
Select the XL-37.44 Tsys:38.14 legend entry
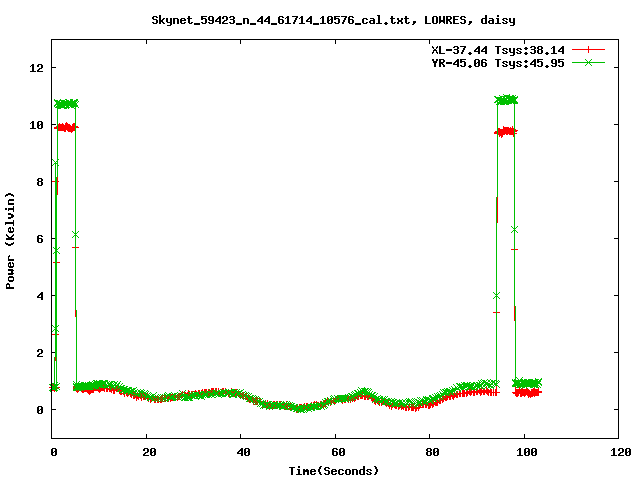pyautogui.click(x=498, y=50)
